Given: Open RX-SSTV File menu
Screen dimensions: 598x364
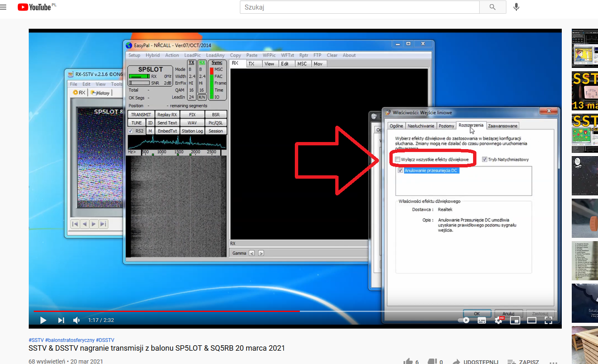Looking at the screenshot, I should (x=74, y=84).
